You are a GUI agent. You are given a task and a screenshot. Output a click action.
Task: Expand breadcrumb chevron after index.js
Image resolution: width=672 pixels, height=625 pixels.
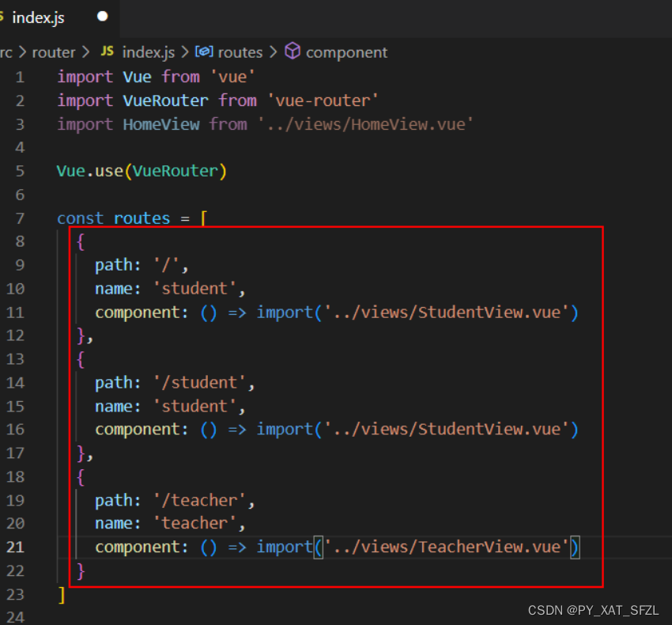coord(185,52)
